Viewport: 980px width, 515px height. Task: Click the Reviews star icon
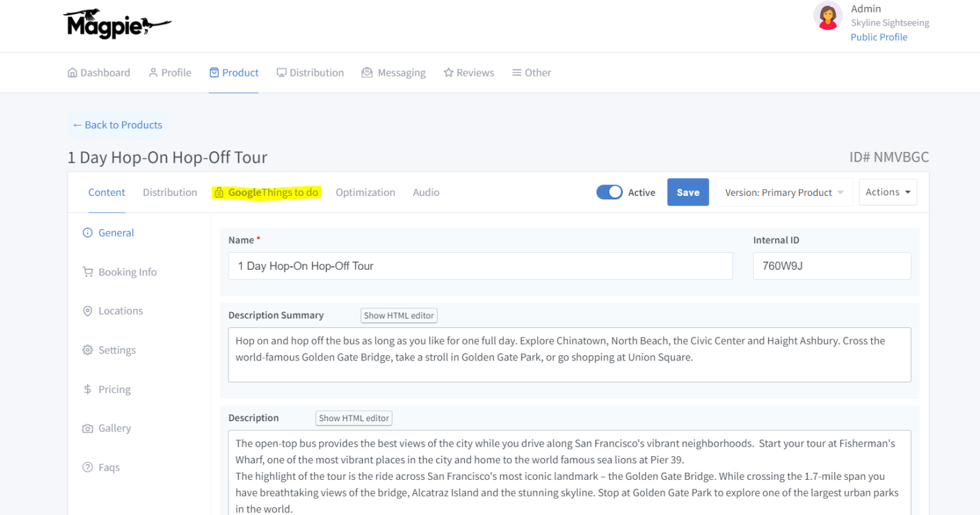(449, 73)
